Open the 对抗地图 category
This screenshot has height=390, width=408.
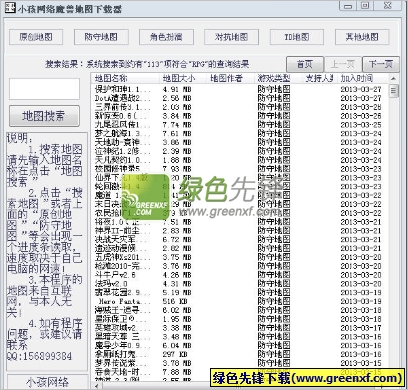231,37
